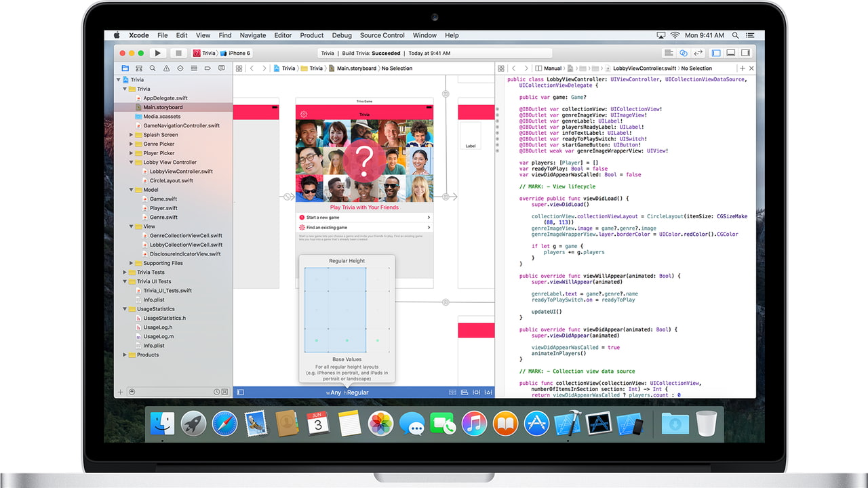
Task: Expand the Genre Picker group
Action: pos(131,144)
